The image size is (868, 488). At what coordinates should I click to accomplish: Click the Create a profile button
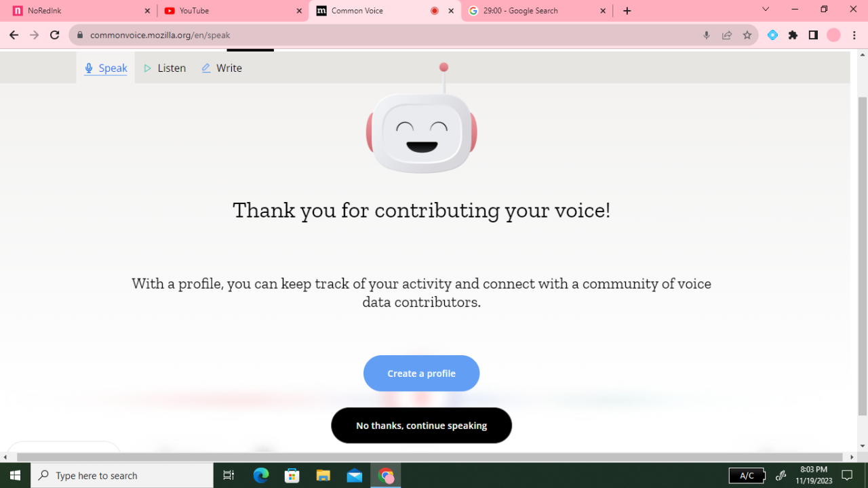click(421, 373)
